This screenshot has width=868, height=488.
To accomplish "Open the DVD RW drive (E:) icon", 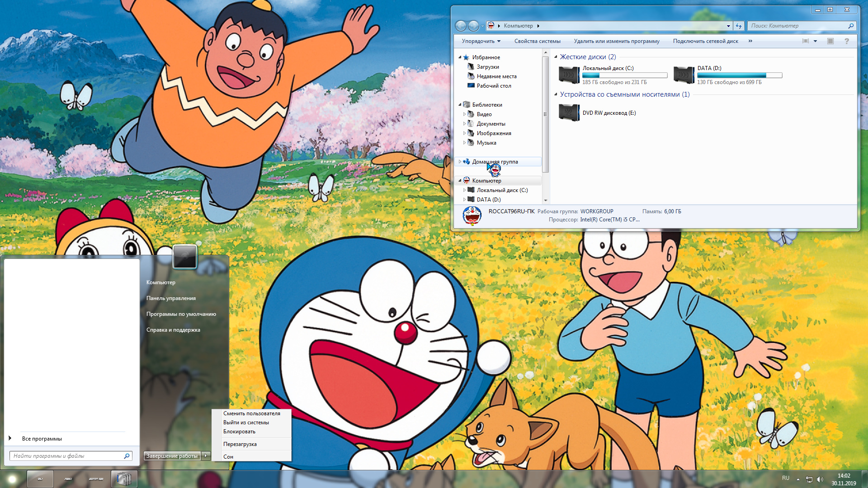I will [569, 113].
